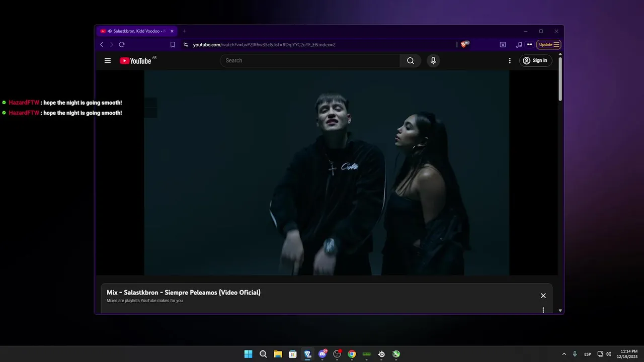This screenshot has height=362, width=644.
Task: Open the YouTube hamburger guide menu
Action: coord(108,61)
